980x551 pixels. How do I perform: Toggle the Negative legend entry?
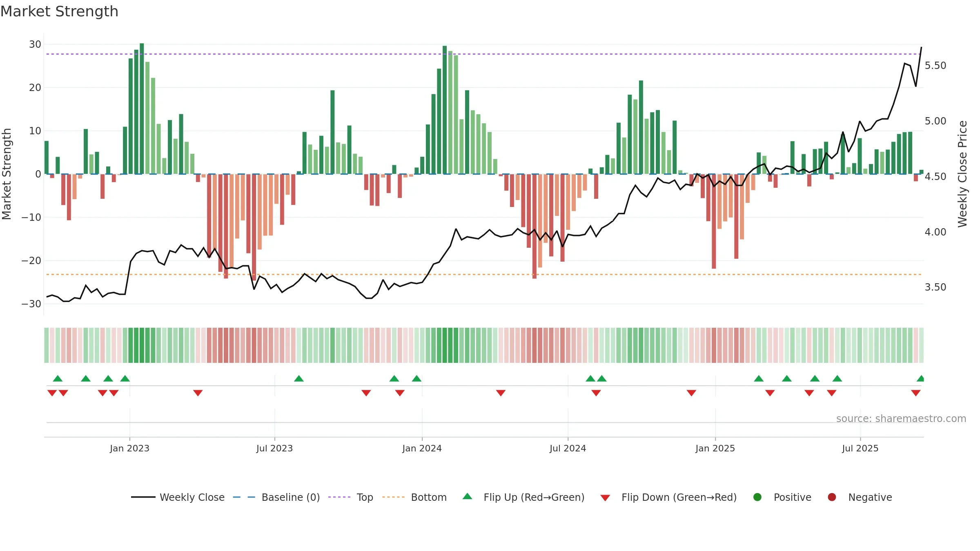pos(860,497)
